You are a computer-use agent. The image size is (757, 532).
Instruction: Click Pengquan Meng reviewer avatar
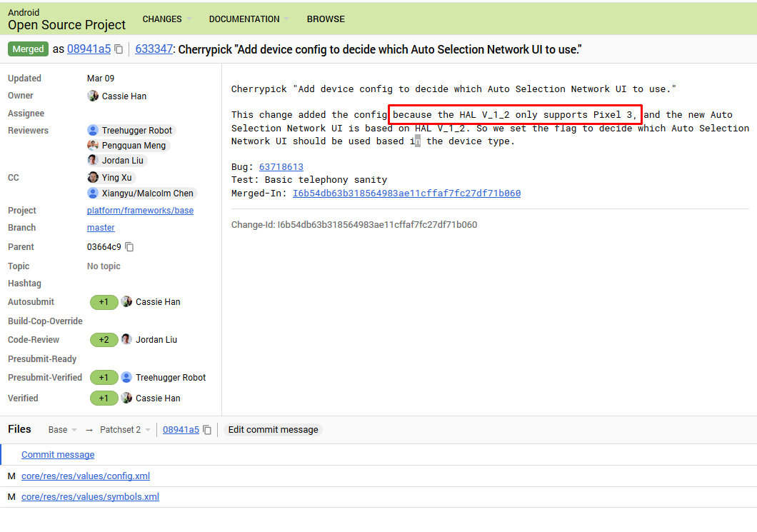93,145
